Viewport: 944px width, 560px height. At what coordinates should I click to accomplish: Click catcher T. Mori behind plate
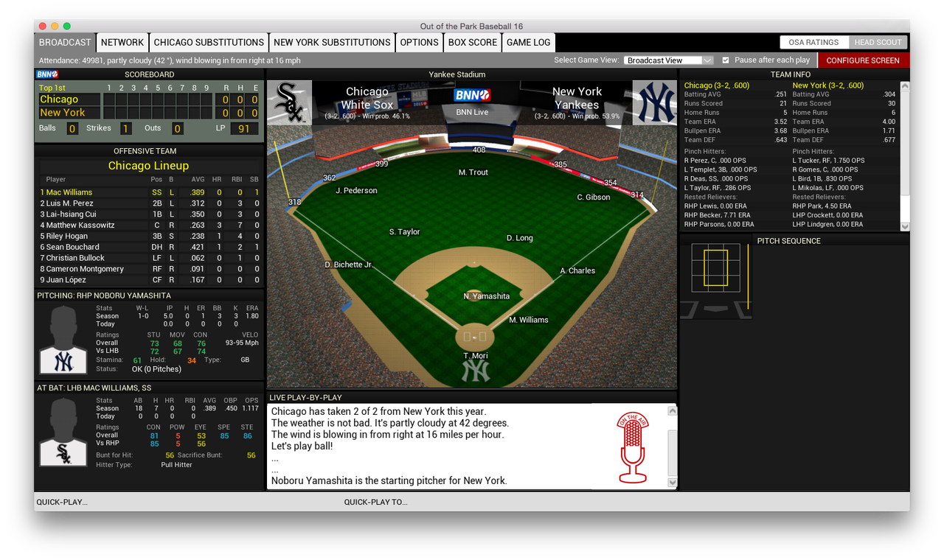(476, 357)
